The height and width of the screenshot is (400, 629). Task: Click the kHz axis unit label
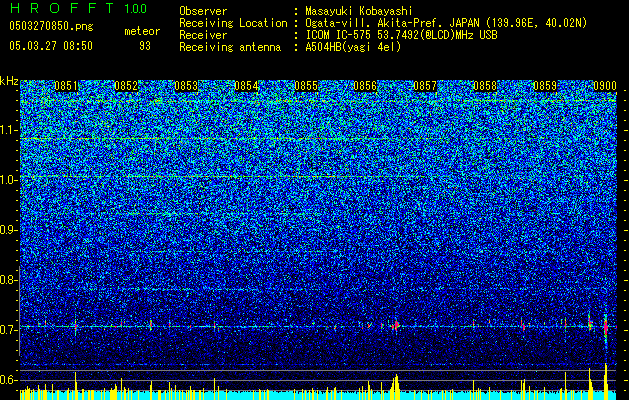click(9, 81)
